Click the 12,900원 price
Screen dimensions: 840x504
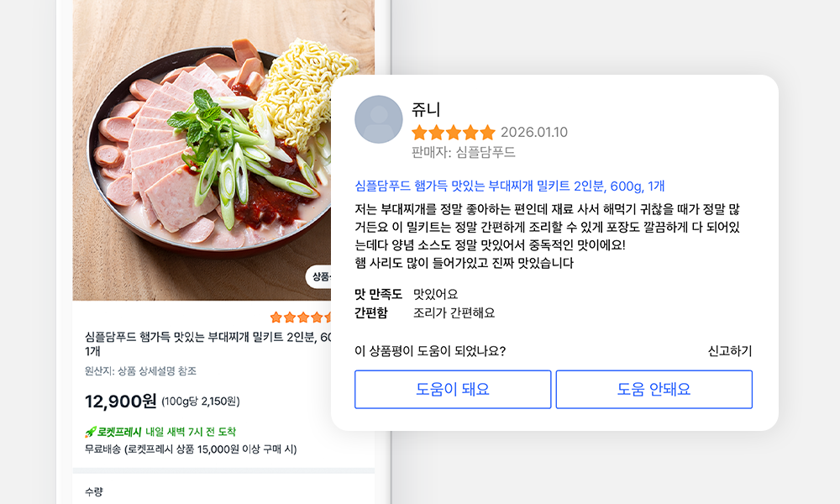click(x=120, y=401)
